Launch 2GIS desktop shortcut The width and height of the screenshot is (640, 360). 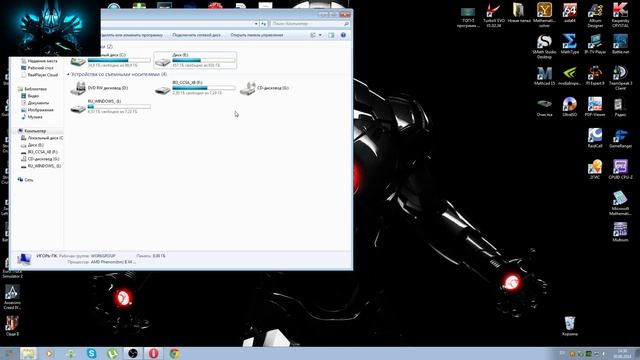(595, 169)
